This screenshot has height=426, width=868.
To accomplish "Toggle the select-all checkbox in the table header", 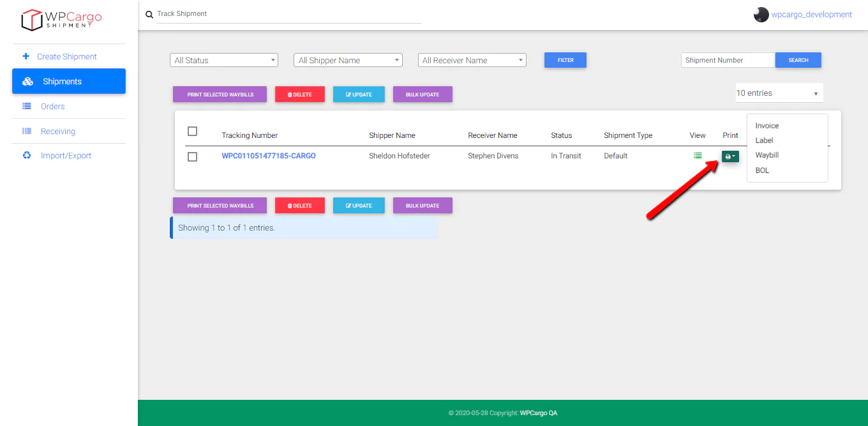I will pyautogui.click(x=192, y=132).
